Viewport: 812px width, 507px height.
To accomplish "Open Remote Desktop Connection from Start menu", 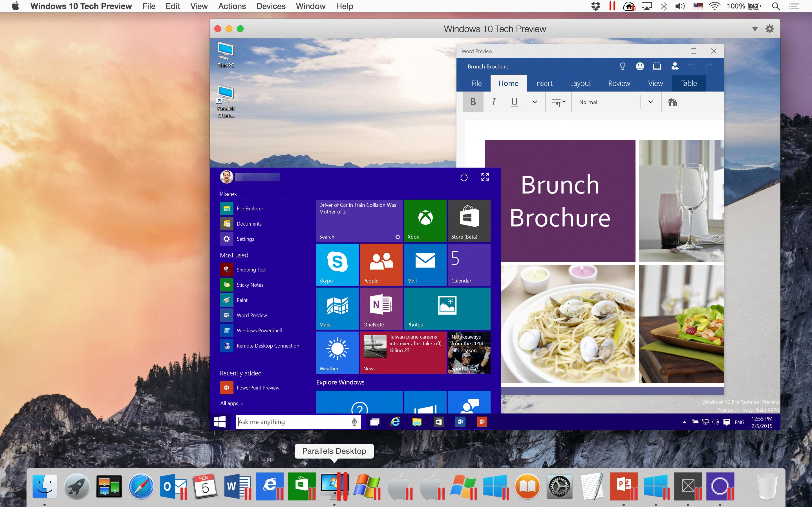I will pos(268,345).
